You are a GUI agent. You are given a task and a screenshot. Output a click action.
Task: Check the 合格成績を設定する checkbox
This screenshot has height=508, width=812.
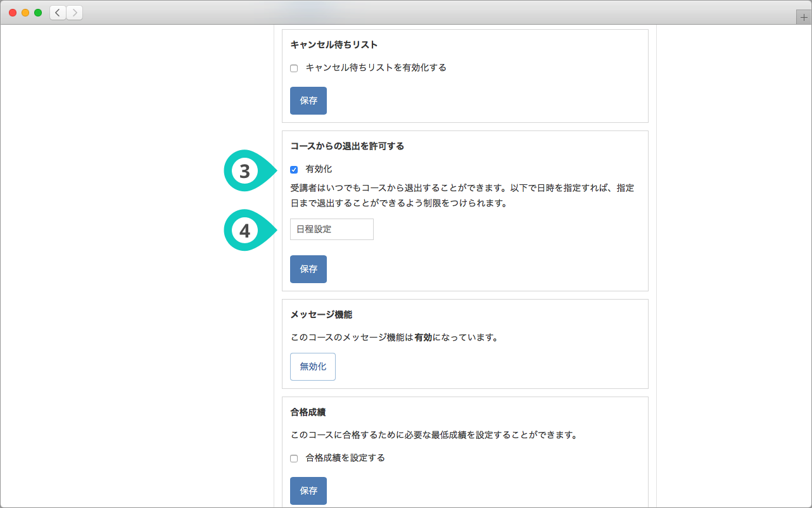[x=294, y=459]
